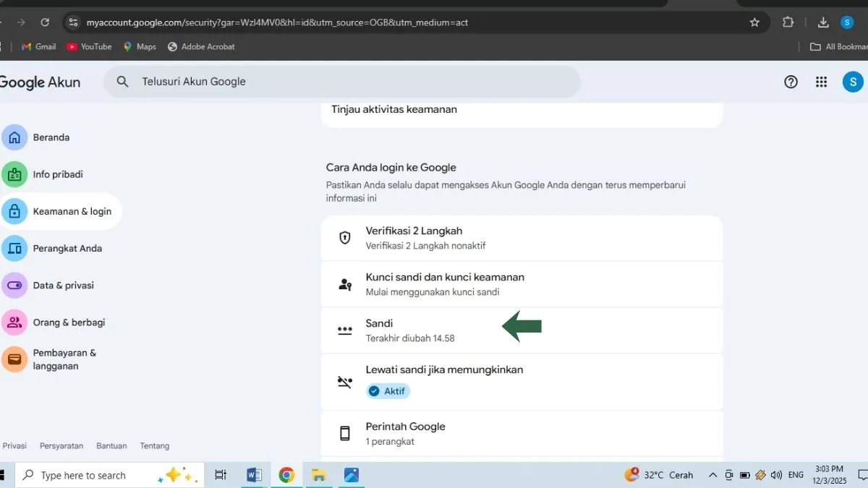
Task: Open Chrome extensions puzzle icon
Action: 788,22
